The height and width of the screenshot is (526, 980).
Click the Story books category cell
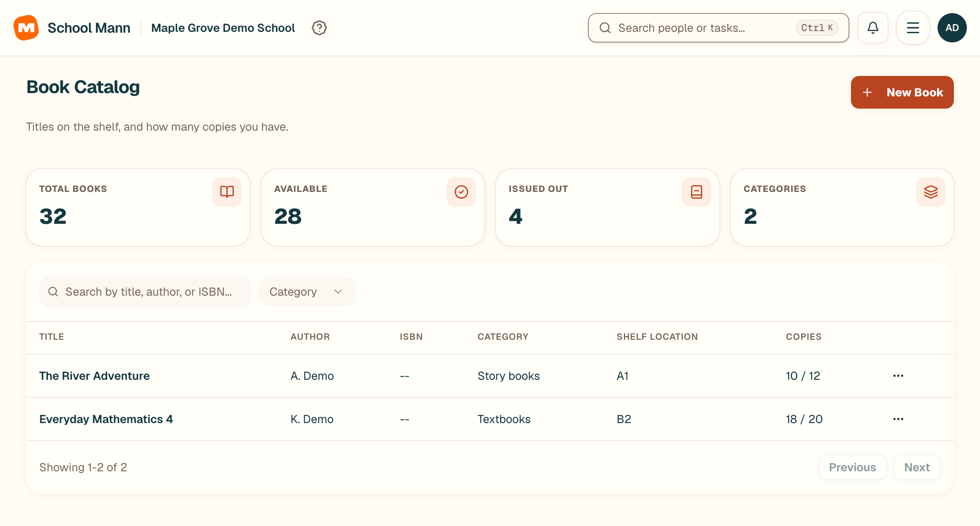point(509,376)
